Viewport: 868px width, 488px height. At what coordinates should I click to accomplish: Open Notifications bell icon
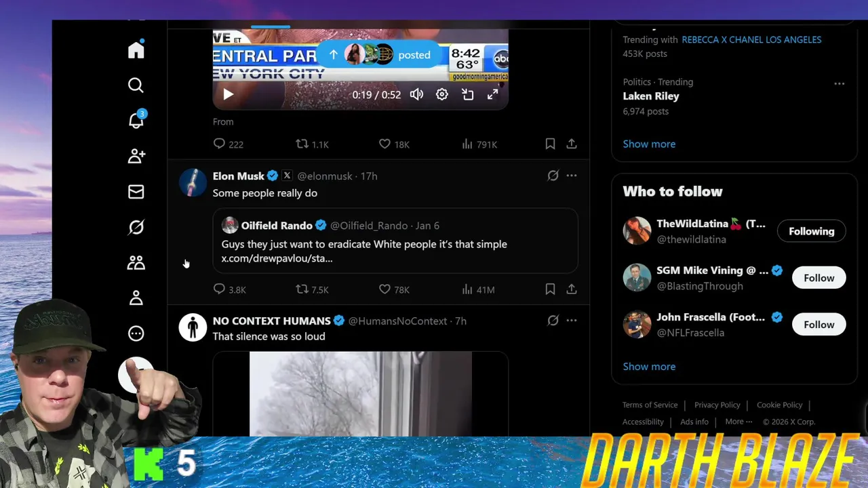136,120
